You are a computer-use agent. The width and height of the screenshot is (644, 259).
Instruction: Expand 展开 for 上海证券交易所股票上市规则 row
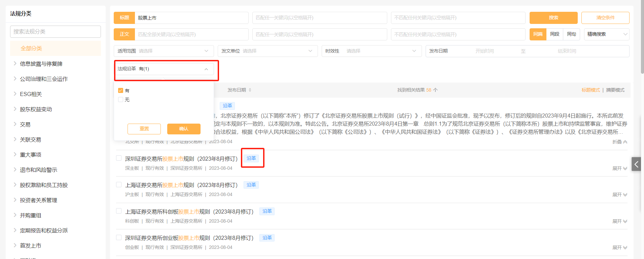(619, 195)
